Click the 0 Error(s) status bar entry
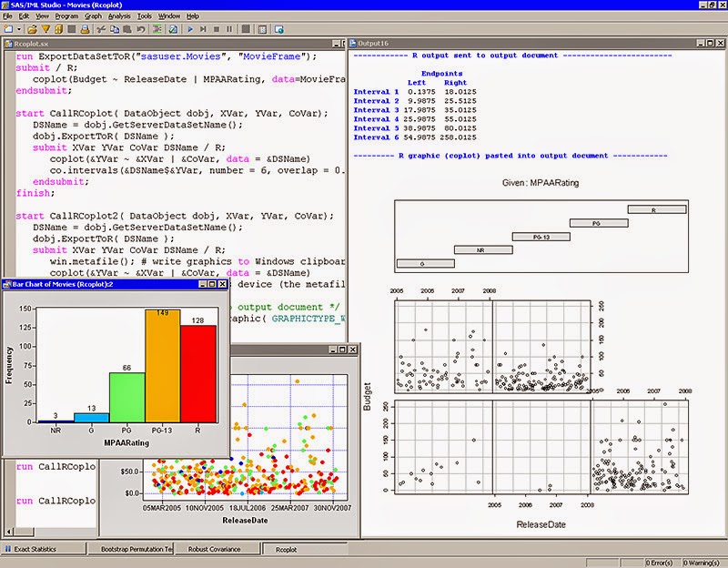Viewport: 728px width, 568px height. click(660, 563)
